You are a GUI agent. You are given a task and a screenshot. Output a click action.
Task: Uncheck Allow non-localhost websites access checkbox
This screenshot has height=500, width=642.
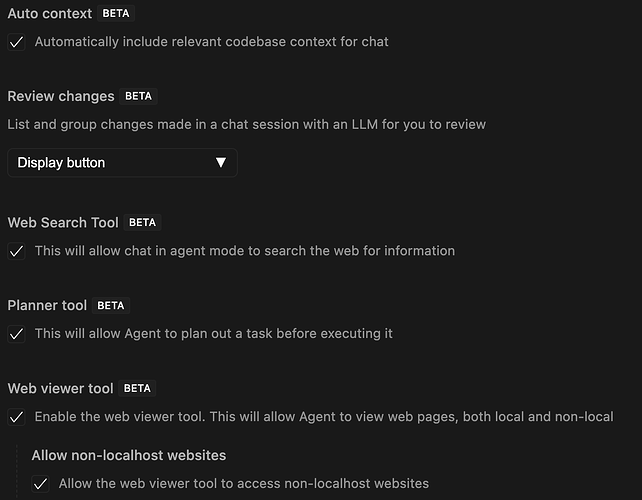tap(40, 484)
